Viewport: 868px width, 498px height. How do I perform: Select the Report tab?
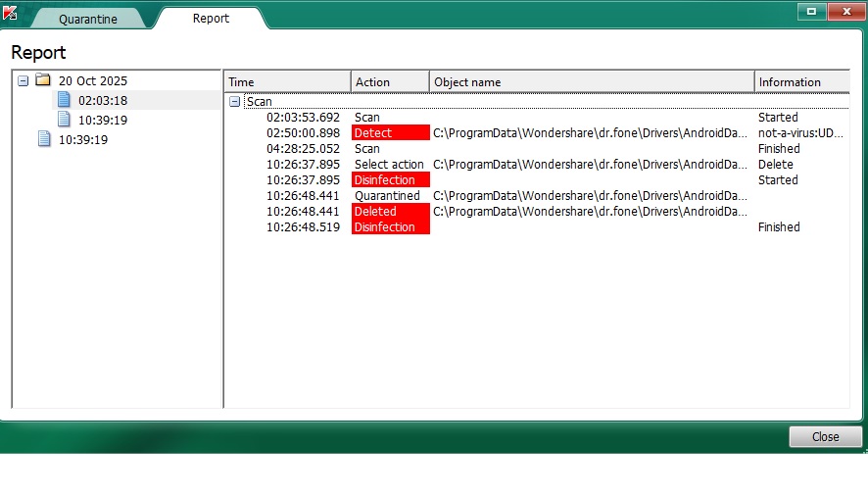coord(212,19)
